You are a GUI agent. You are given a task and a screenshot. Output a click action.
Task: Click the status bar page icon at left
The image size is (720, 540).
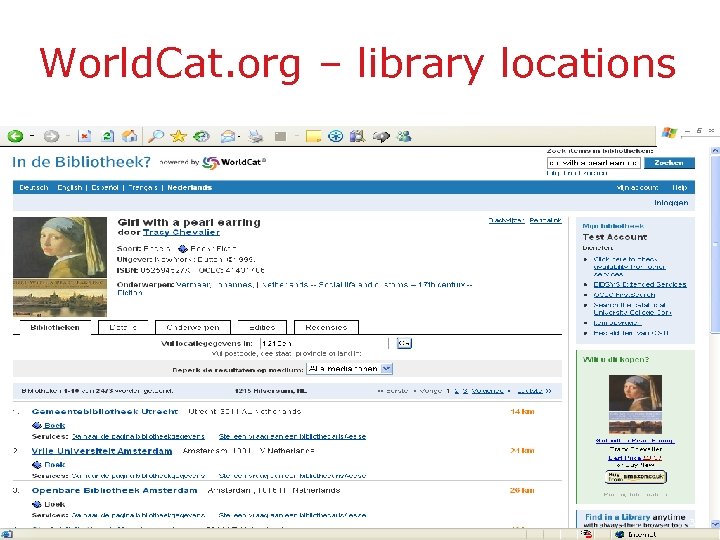click(x=7, y=534)
